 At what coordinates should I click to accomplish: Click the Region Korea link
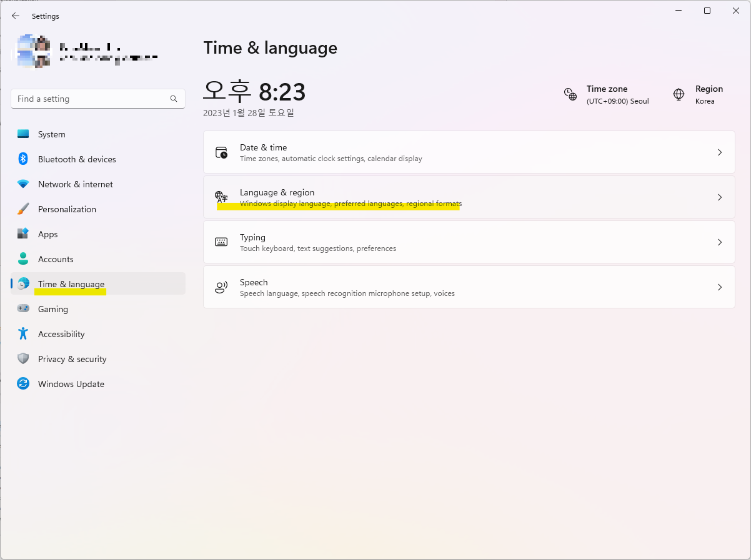tap(698, 94)
